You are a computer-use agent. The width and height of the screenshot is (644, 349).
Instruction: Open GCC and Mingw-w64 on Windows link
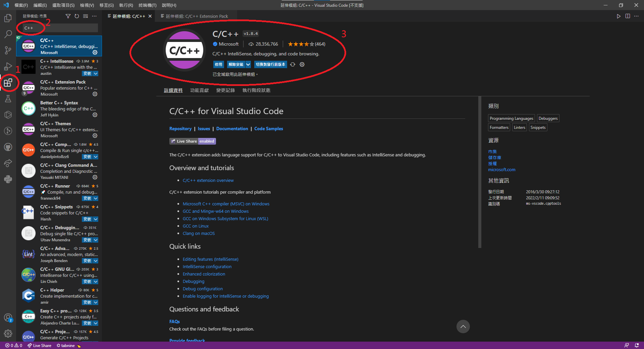click(216, 211)
